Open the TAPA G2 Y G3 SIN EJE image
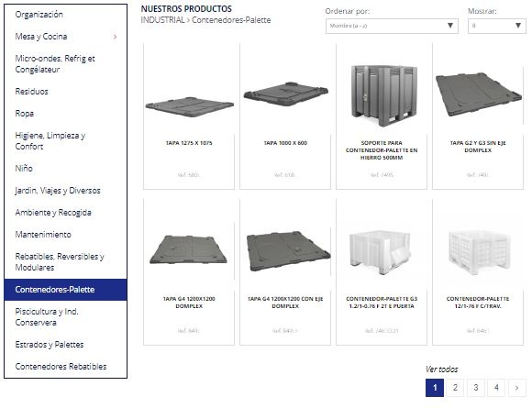 pyautogui.click(x=479, y=94)
